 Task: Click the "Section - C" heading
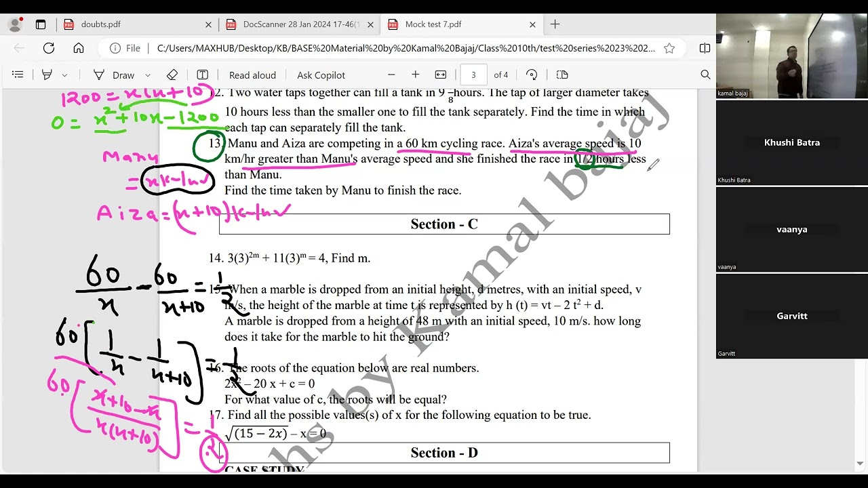(x=444, y=224)
